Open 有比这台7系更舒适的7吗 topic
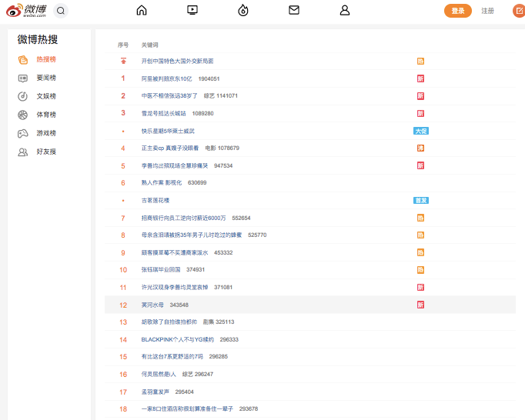 [172, 357]
